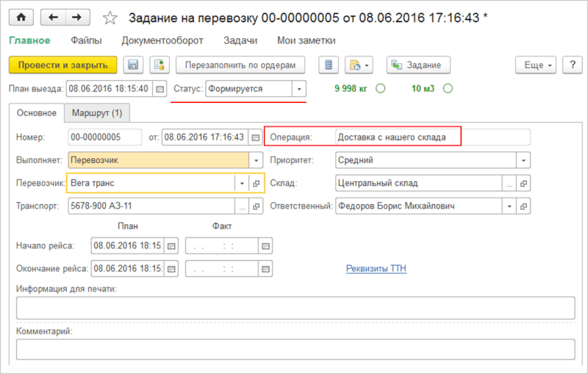Click the Номер input field

[x=105, y=137]
